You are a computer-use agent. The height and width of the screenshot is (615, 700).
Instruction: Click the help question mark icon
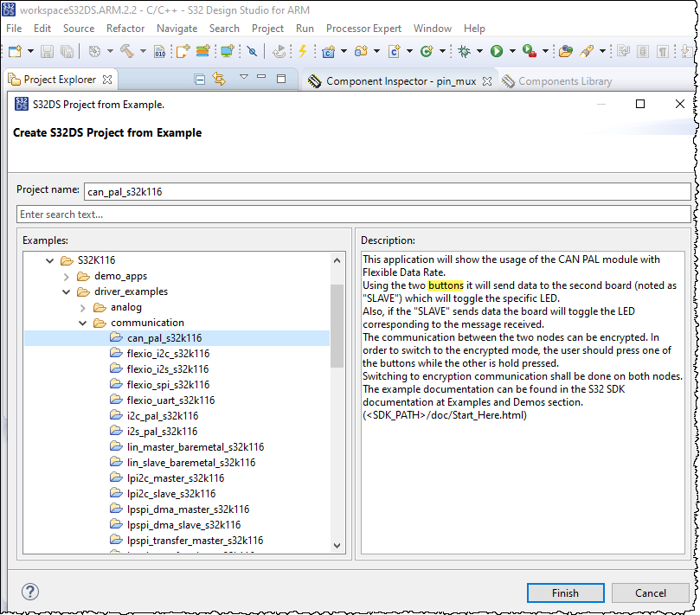click(30, 592)
